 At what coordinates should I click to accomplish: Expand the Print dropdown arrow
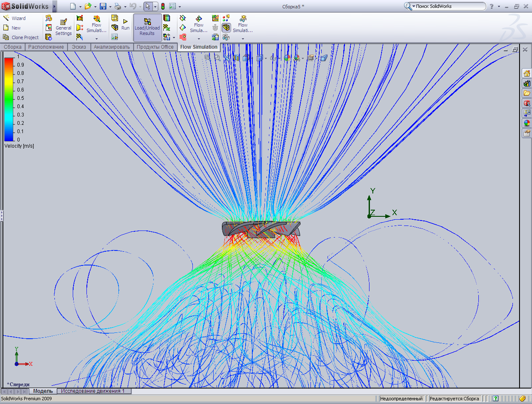tap(125, 7)
